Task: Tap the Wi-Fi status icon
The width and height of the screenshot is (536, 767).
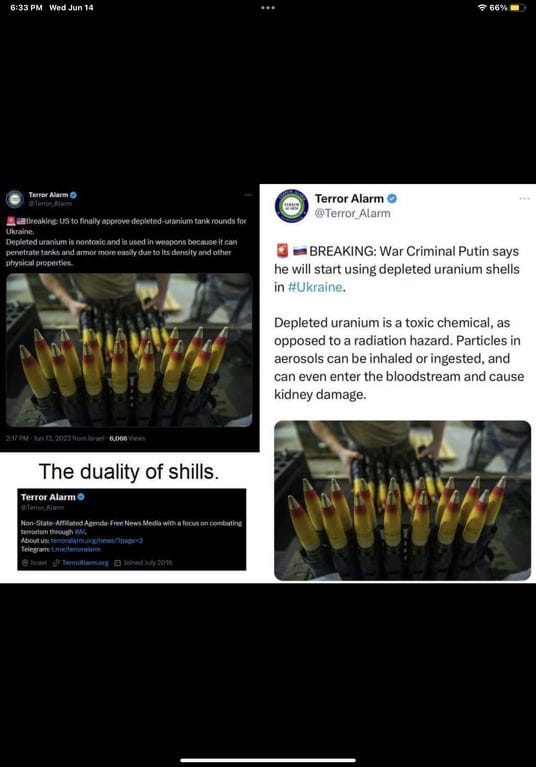Action: click(482, 8)
